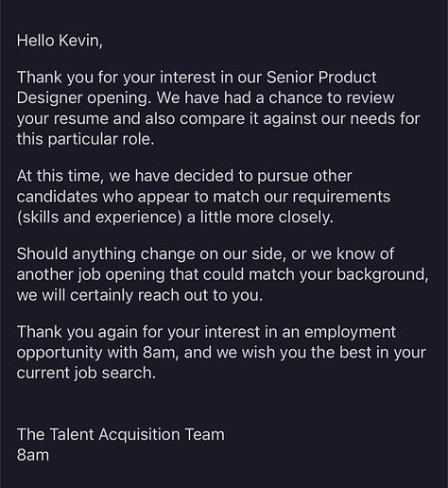
Task: Click the signature 'The Talent Acquisition Team'
Action: (x=121, y=435)
